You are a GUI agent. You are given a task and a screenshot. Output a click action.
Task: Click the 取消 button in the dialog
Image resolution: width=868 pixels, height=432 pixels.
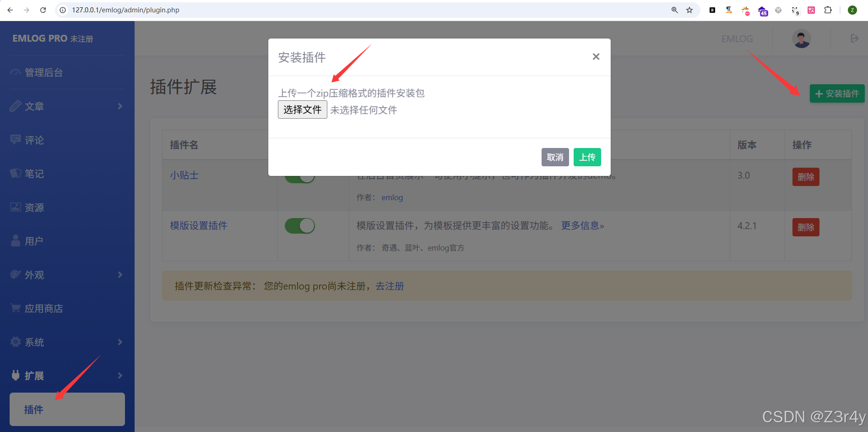tap(555, 157)
